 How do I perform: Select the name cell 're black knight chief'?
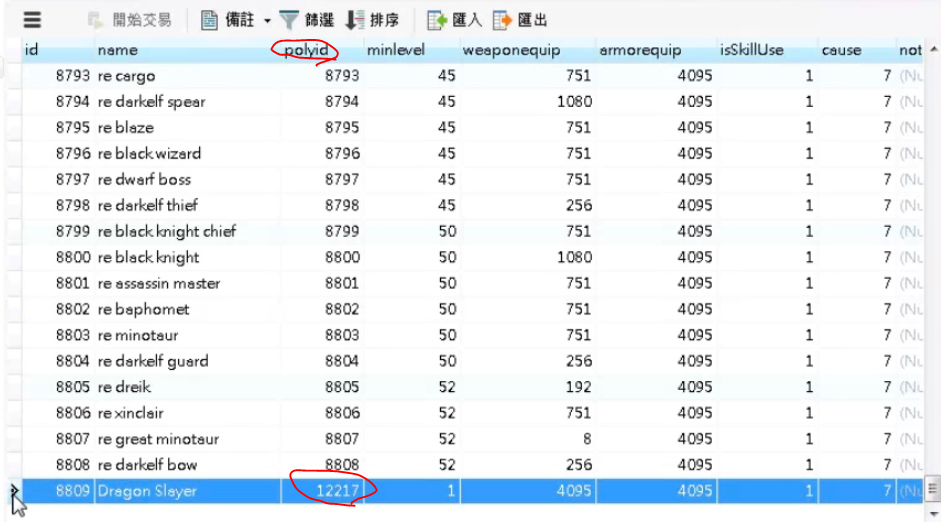point(187,231)
